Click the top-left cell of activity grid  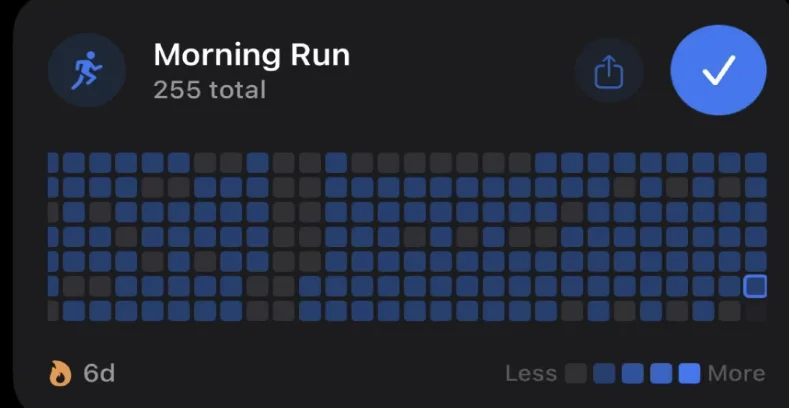click(x=53, y=163)
